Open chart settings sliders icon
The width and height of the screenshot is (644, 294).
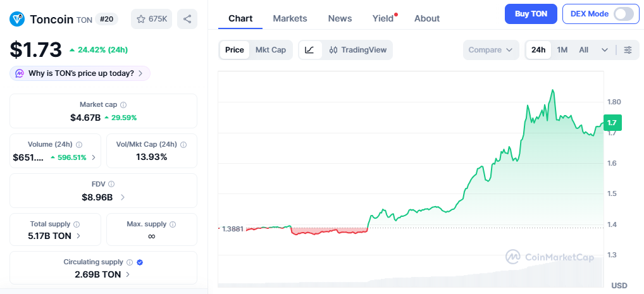(x=628, y=50)
